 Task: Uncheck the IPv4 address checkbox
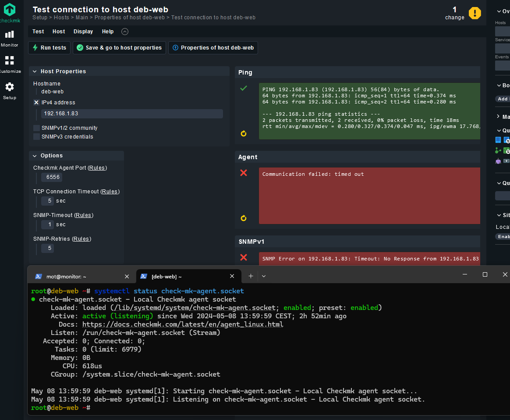tap(36, 103)
